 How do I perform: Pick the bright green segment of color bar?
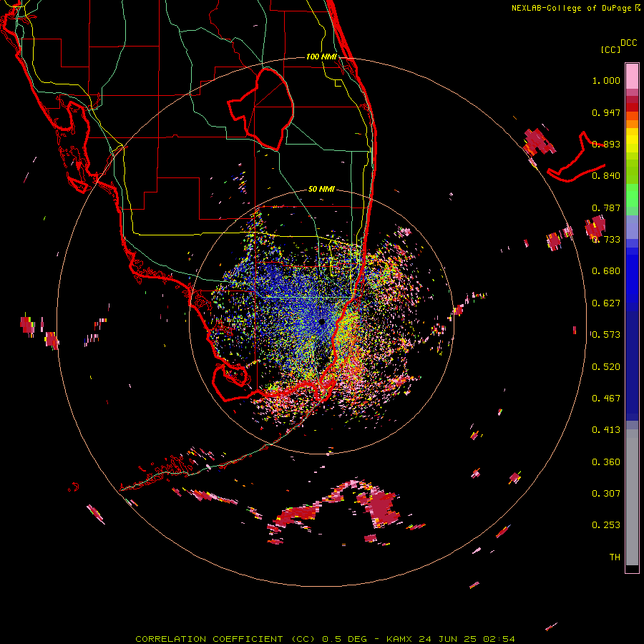pos(632,195)
